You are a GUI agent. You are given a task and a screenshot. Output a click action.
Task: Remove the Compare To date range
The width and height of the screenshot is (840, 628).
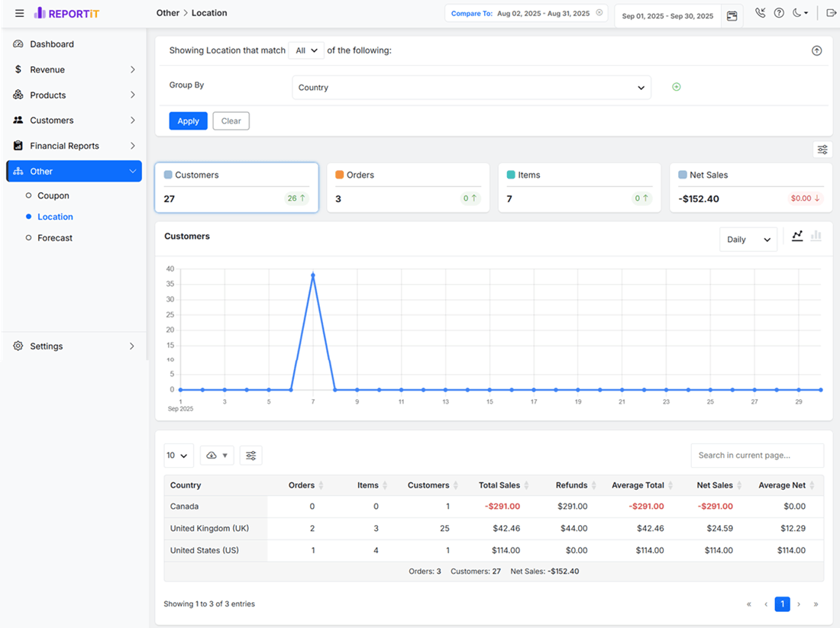coord(599,13)
